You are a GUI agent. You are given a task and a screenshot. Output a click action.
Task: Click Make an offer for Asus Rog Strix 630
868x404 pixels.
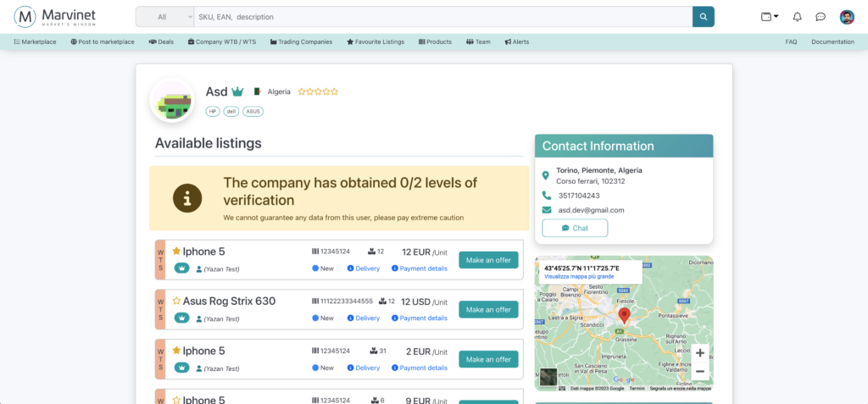pyautogui.click(x=488, y=310)
